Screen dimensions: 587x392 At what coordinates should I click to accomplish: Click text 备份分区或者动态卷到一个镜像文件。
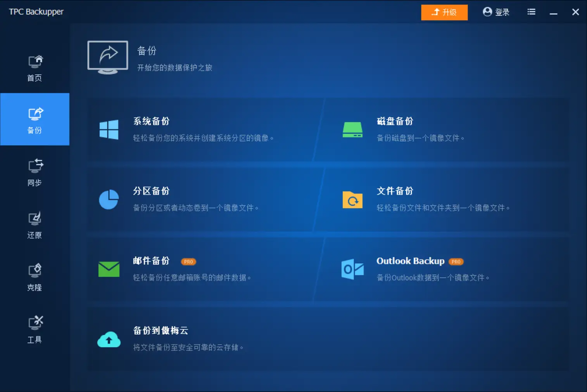pyautogui.click(x=196, y=208)
